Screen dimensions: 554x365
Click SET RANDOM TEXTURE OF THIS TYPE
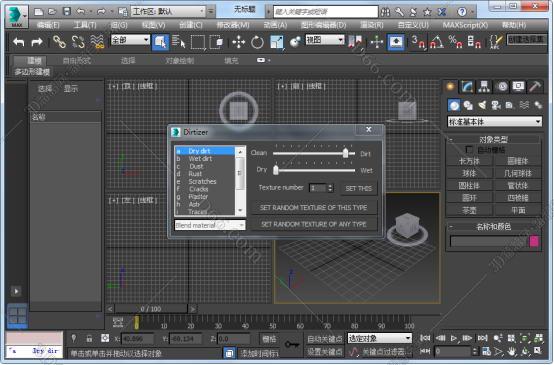coord(313,207)
